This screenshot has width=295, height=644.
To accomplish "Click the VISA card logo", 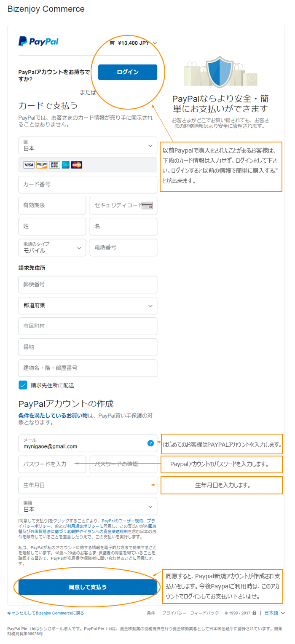I will coord(29,165).
